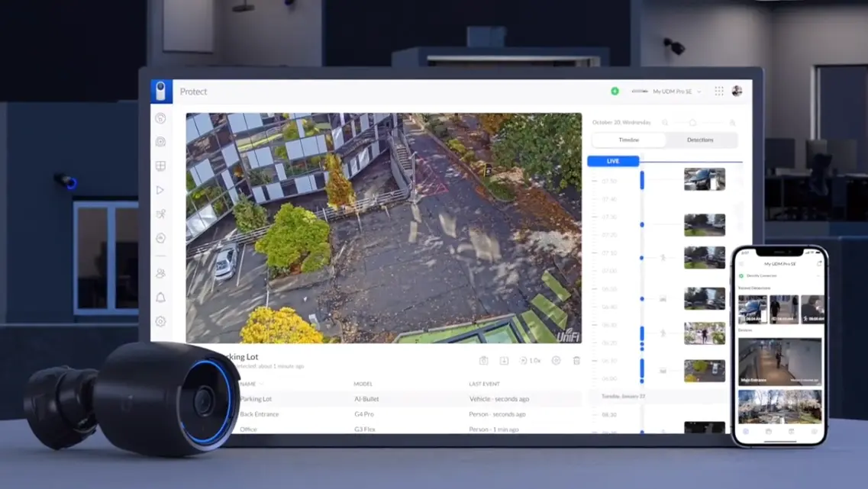Delete footage with the trash icon

pyautogui.click(x=577, y=359)
